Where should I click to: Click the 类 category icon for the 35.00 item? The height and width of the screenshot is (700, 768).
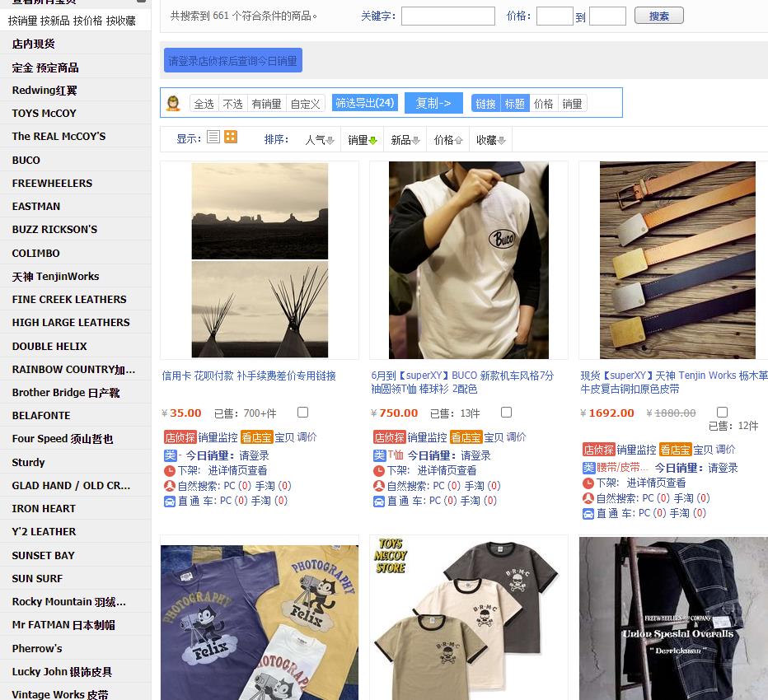pyautogui.click(x=170, y=455)
